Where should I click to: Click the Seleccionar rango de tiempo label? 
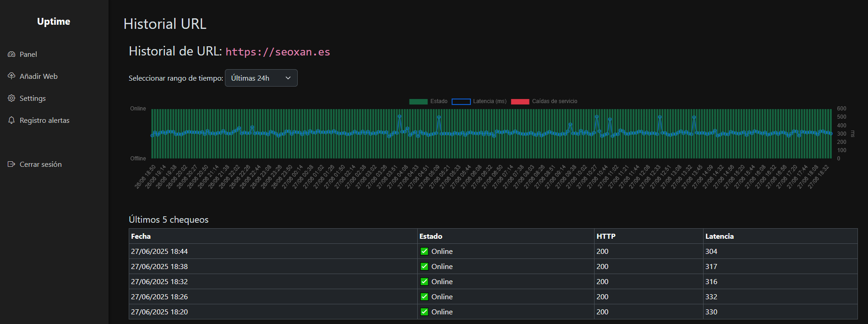click(x=176, y=78)
